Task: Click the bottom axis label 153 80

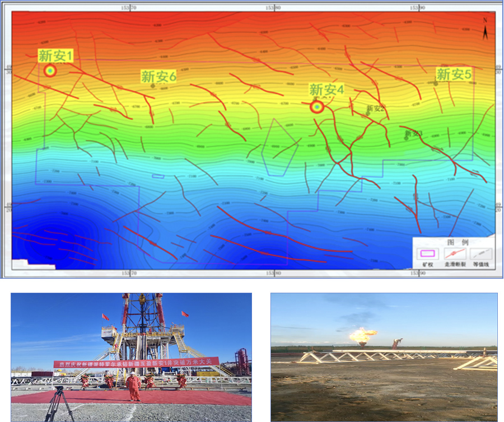Action: tap(273, 273)
